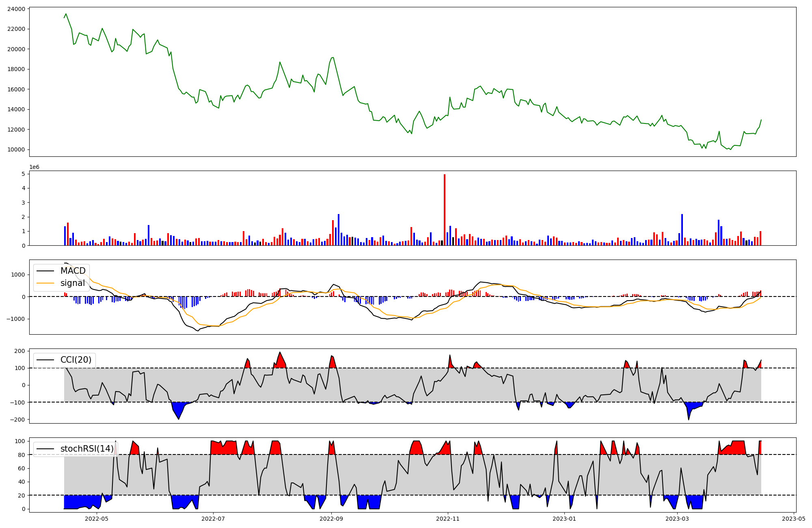Click the 2023-03 x-axis date label
Viewport: 812px width, 528px height.
pos(677,519)
